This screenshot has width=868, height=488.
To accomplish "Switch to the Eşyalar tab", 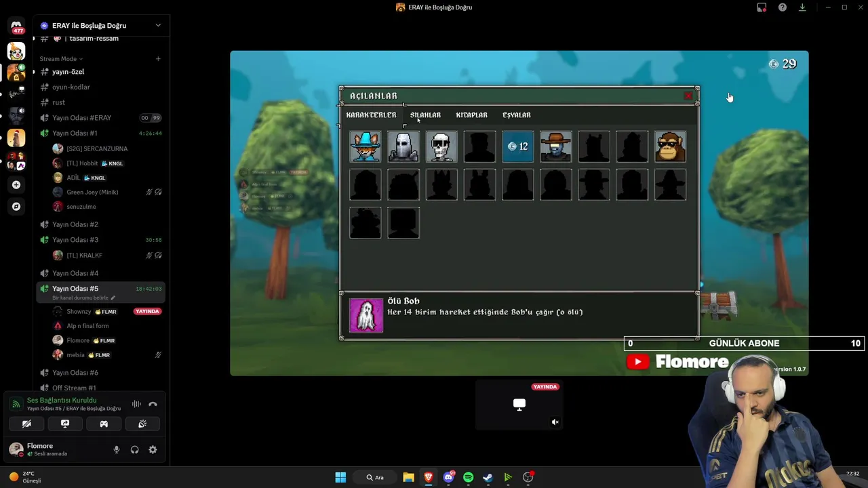I will (517, 115).
